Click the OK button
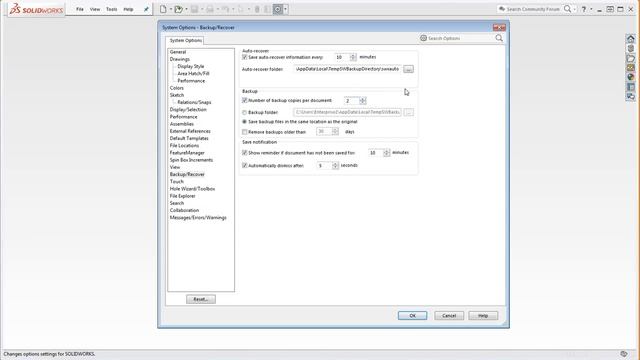This screenshot has width=640, height=360. click(412, 316)
